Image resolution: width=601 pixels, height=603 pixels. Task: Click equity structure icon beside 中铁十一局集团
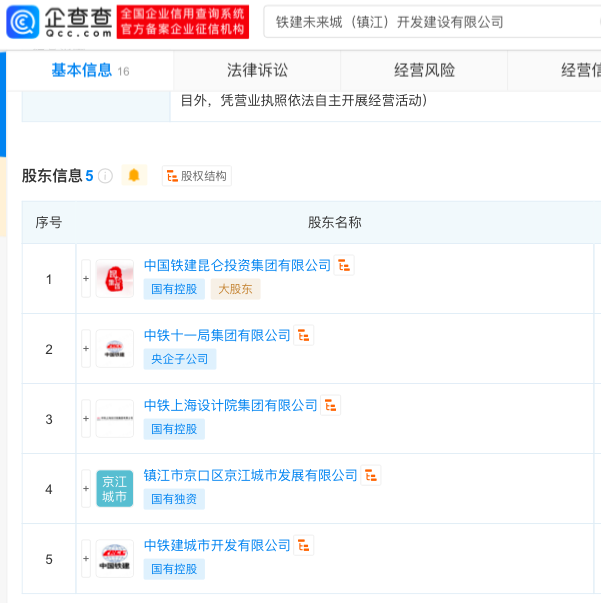(303, 335)
